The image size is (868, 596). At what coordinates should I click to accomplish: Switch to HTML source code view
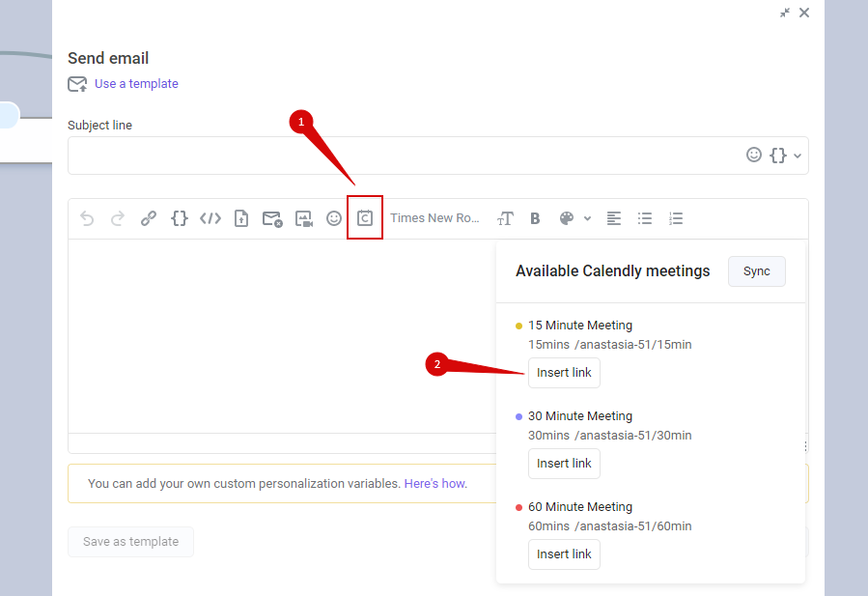210,218
